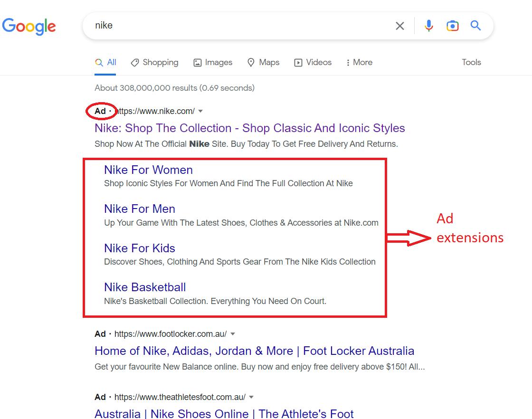Switch to the Images tab
Viewport: 532px width, 419px height.
[213, 62]
